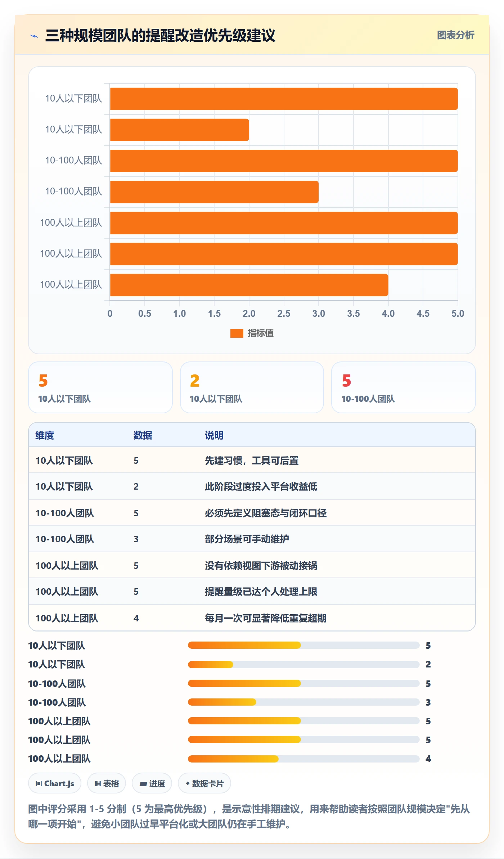Viewport: 504px width, 859px height.
Task: Click the 10-100人团队 progress bar with value 5
Action: tap(304, 683)
